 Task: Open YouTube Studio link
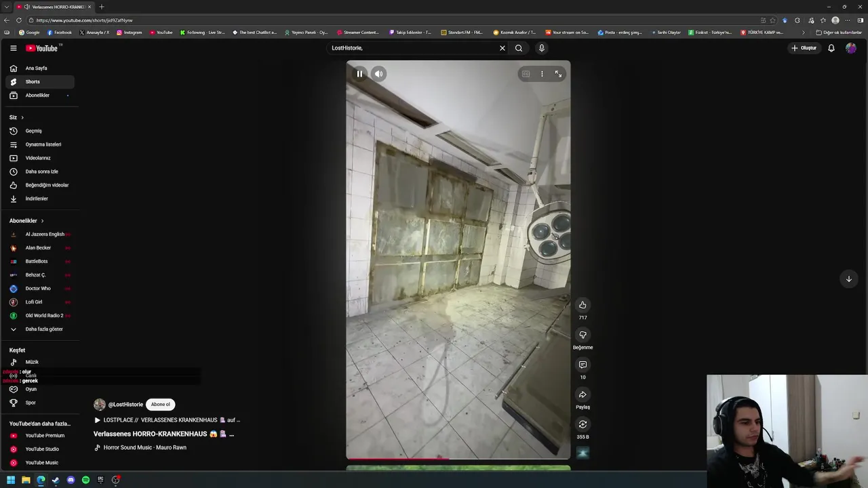[39, 449]
